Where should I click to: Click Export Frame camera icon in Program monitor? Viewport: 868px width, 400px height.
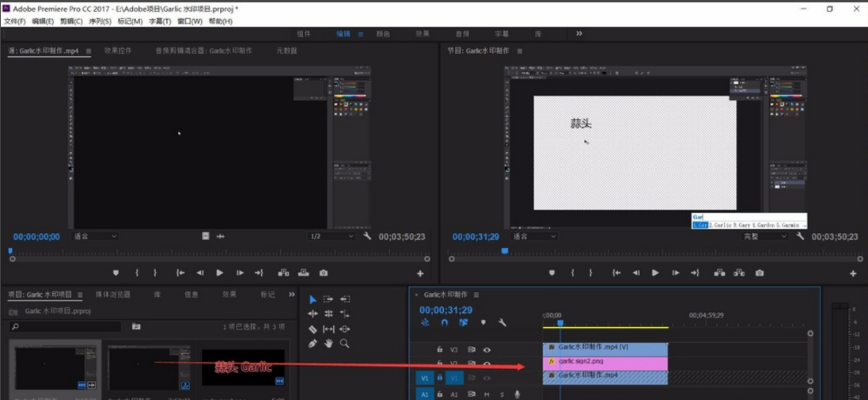[x=760, y=273]
